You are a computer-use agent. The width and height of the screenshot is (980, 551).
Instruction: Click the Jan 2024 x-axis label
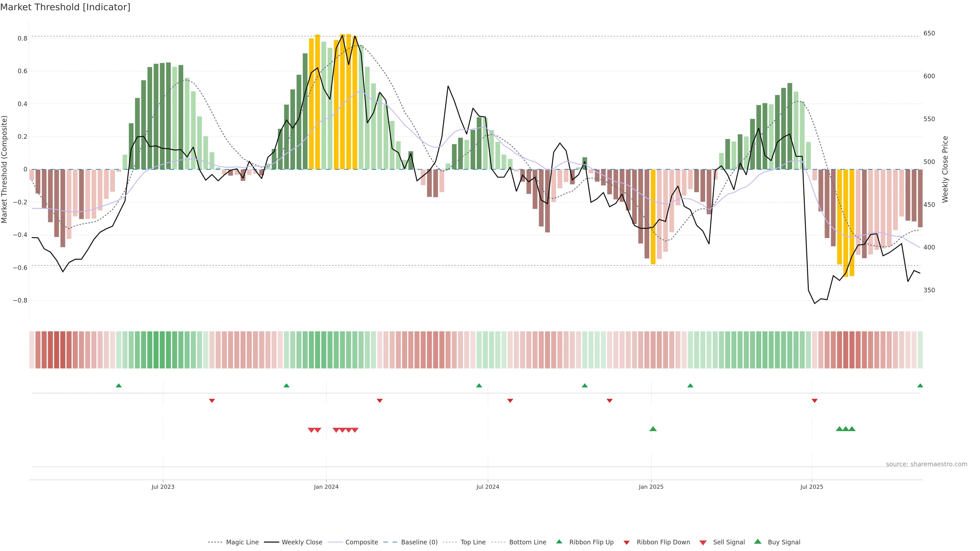tap(326, 487)
